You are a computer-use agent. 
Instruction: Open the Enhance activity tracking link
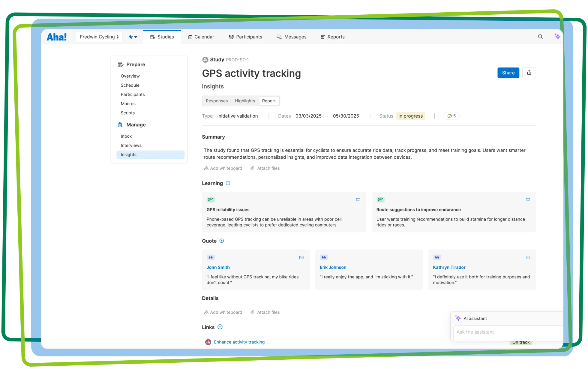click(239, 342)
